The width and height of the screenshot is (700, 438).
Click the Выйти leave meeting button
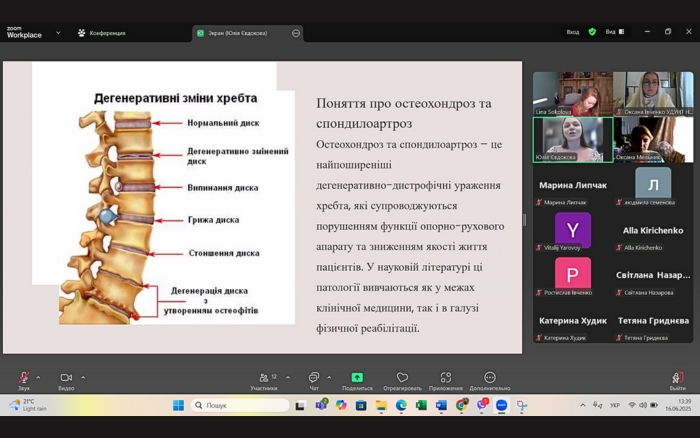point(677,379)
